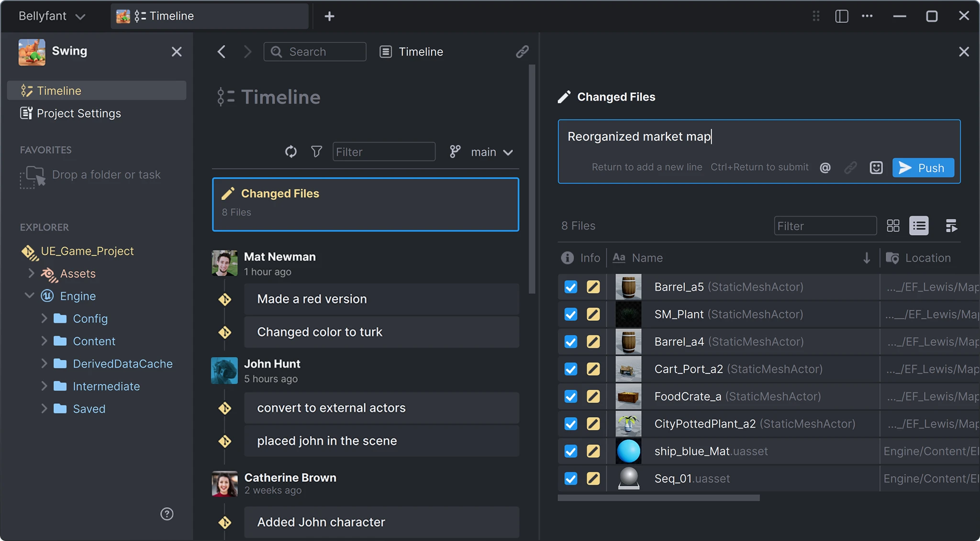
Task: Switch changed files to grid view
Action: click(x=893, y=225)
